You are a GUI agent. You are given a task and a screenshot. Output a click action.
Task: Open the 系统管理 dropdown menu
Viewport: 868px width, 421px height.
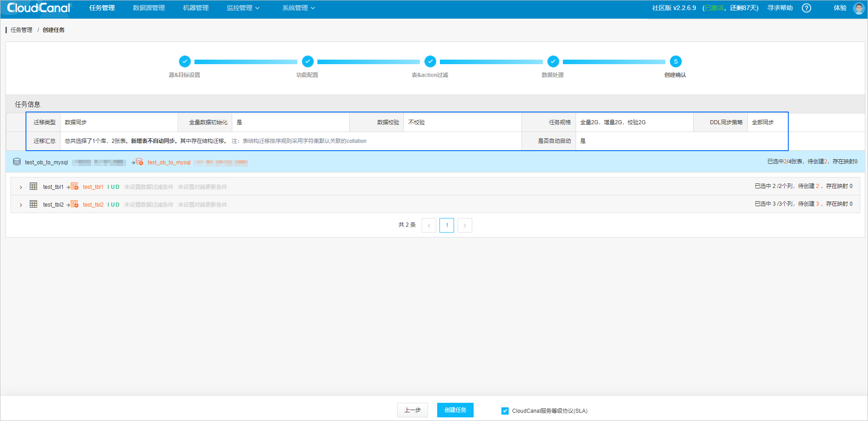coord(298,8)
